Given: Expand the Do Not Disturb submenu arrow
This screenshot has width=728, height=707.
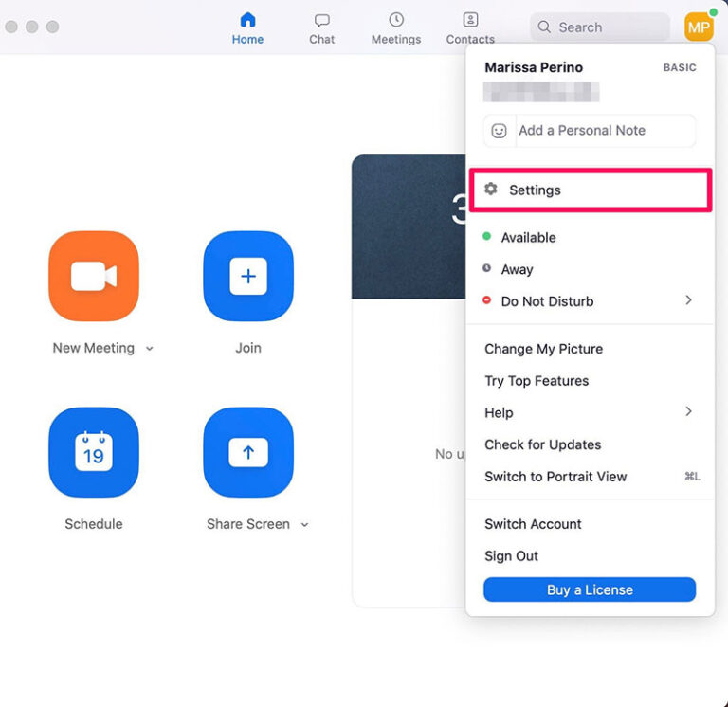Looking at the screenshot, I should 688,300.
